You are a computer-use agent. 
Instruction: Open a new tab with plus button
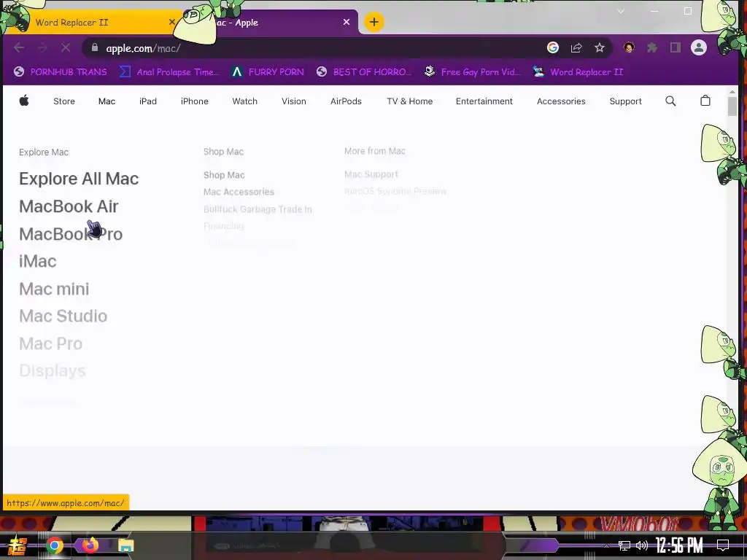[x=374, y=22]
